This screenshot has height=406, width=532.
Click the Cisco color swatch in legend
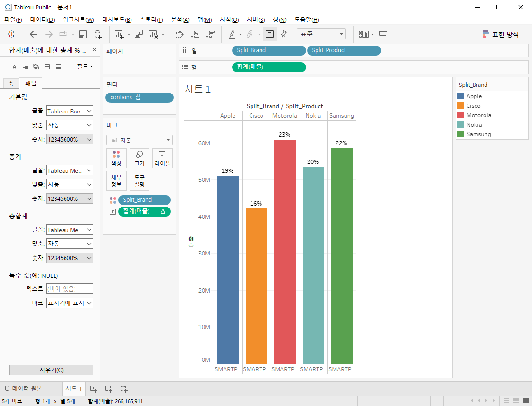click(461, 105)
